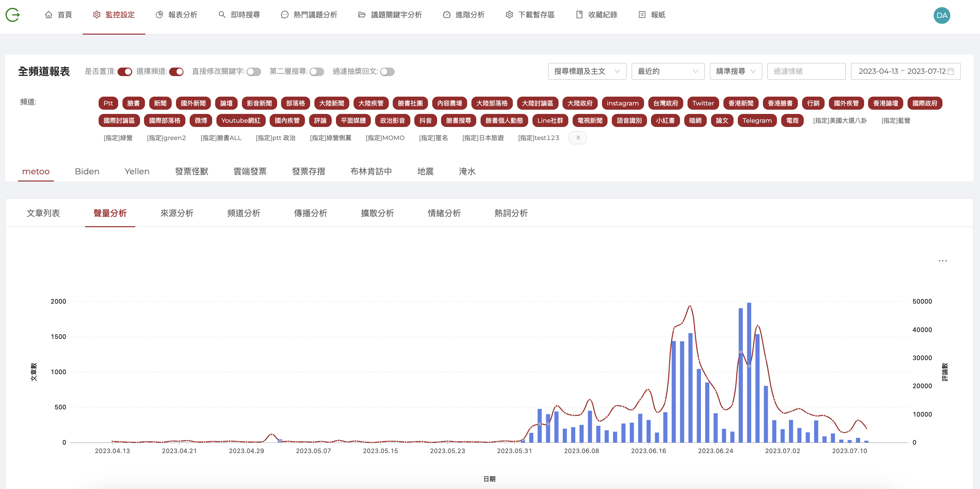Click the logout icon at top left
The height and width of the screenshot is (489, 980).
12,15
